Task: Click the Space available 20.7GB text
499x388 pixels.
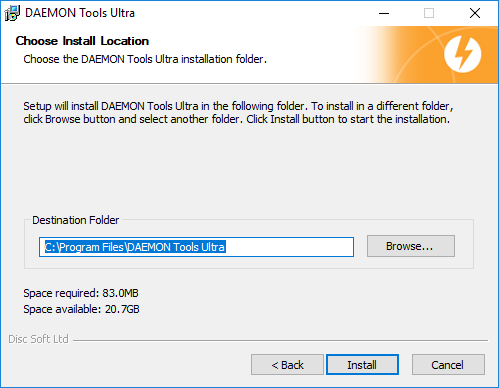Action: 81,309
